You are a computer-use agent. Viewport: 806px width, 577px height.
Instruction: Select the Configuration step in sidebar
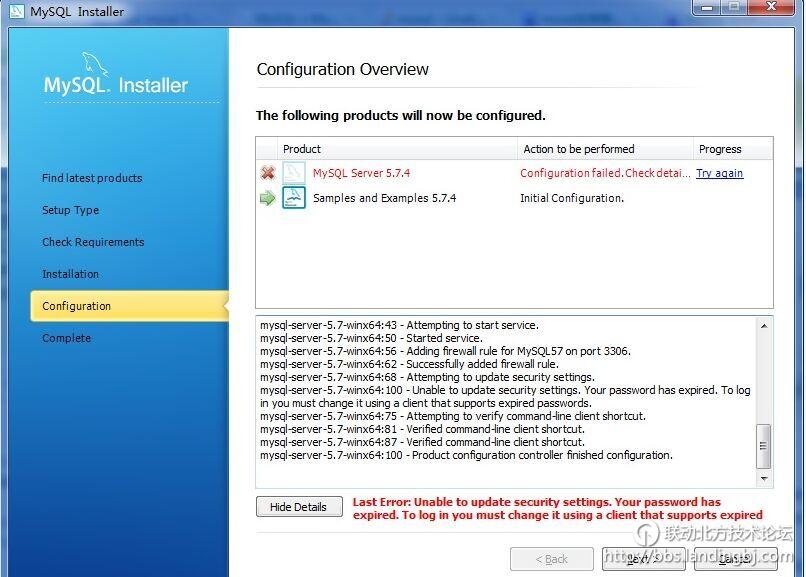pyautogui.click(x=76, y=306)
